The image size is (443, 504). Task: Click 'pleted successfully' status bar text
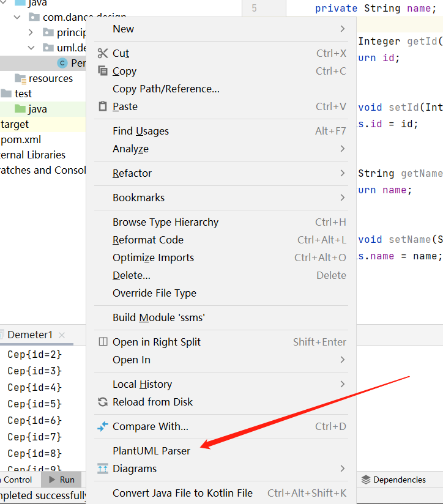pos(43,495)
